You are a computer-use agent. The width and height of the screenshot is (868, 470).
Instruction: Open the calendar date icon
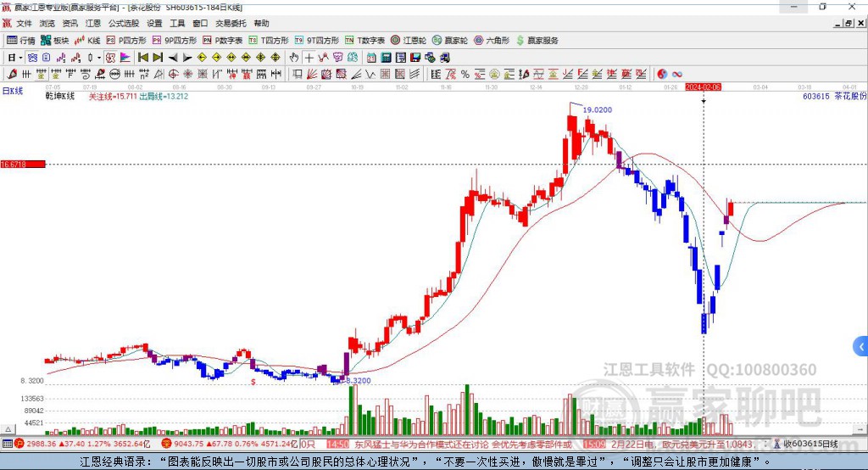[371, 58]
